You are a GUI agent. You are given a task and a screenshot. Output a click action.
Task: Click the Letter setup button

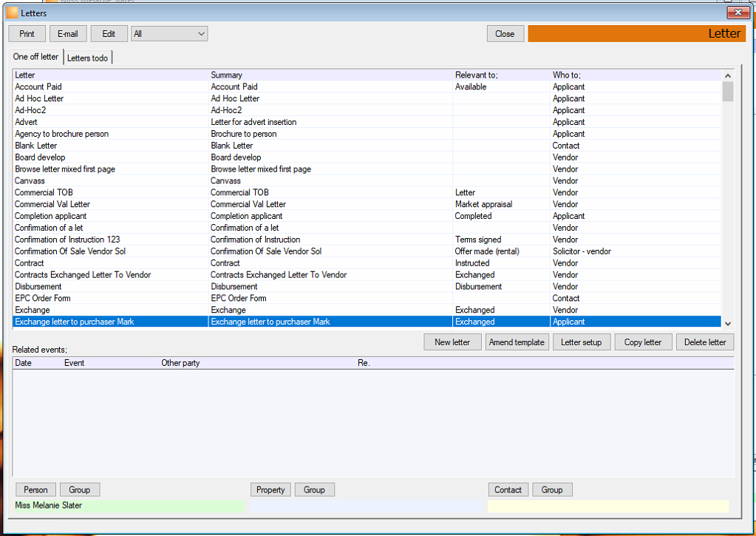(x=582, y=342)
